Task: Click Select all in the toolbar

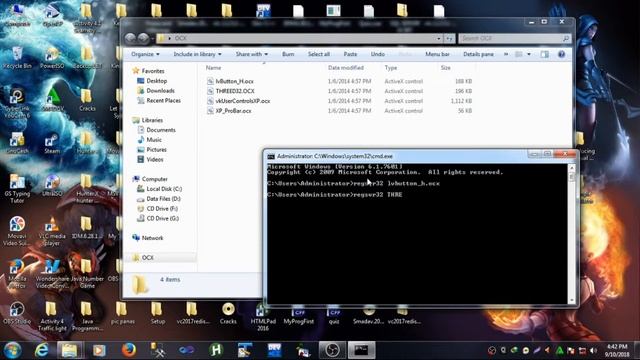Action: tap(319, 54)
